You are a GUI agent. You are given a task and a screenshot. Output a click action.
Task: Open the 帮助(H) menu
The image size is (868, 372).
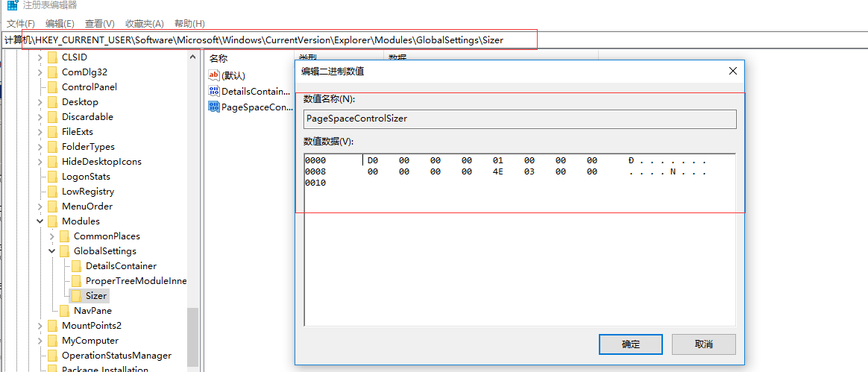pyautogui.click(x=189, y=24)
